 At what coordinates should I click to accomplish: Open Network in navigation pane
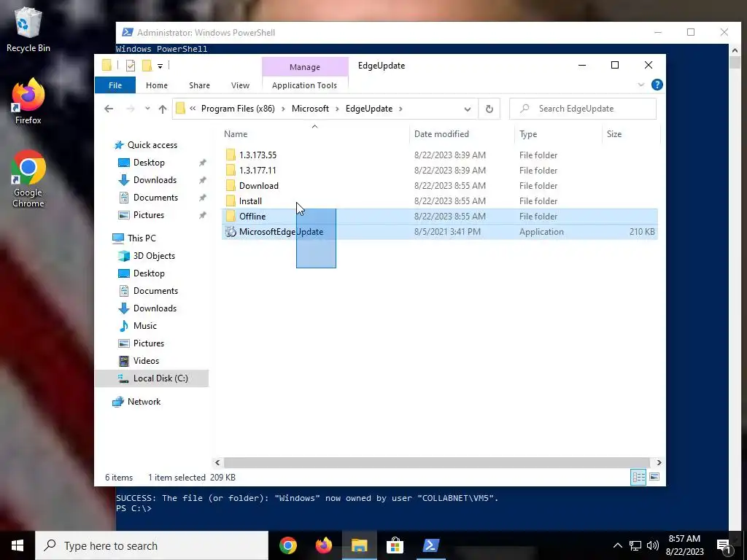(144, 402)
